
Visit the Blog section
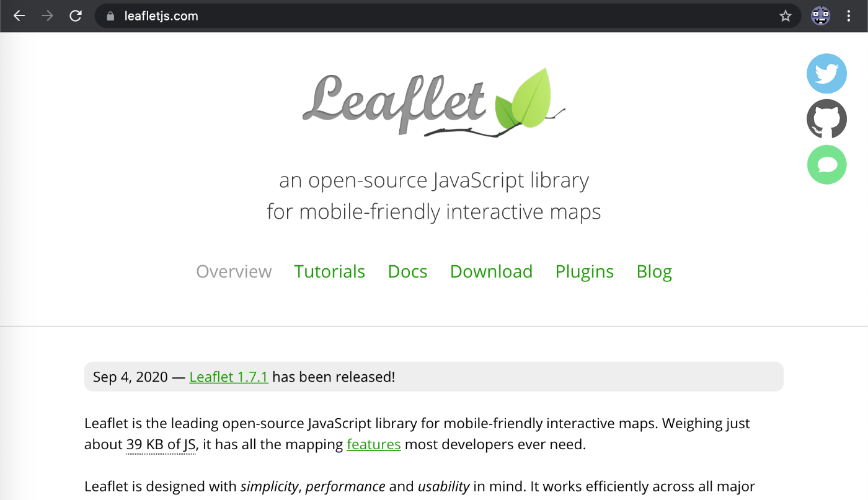(654, 271)
